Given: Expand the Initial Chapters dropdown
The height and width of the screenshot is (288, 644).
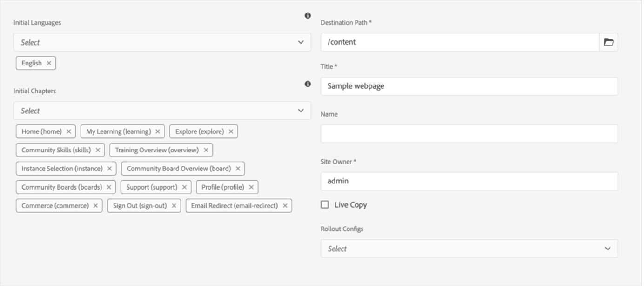Looking at the screenshot, I should point(301,111).
